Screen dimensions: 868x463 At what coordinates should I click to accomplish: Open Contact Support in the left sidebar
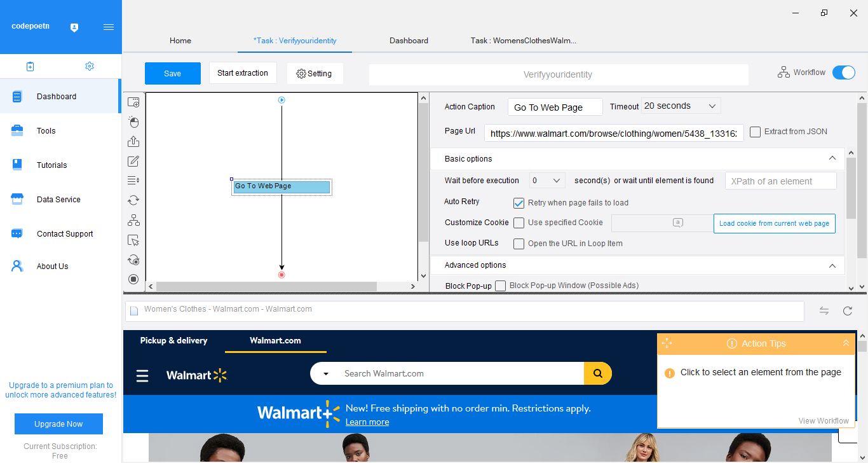pyautogui.click(x=60, y=234)
